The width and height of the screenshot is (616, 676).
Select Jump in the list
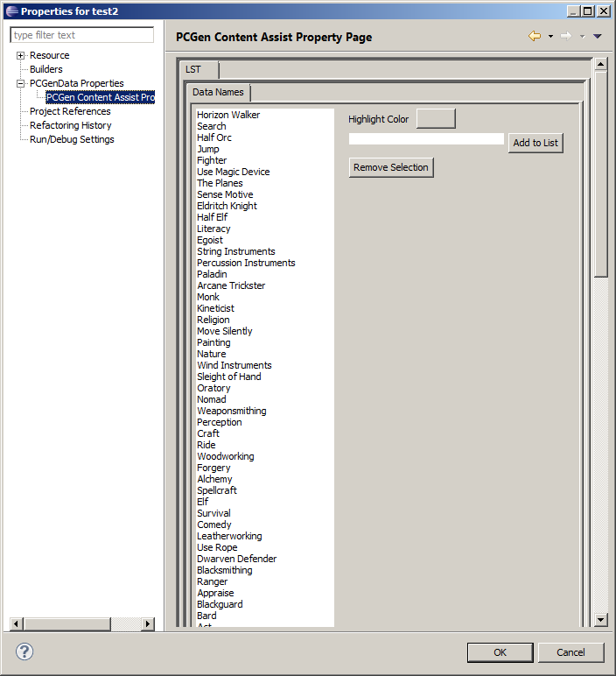pyautogui.click(x=208, y=149)
